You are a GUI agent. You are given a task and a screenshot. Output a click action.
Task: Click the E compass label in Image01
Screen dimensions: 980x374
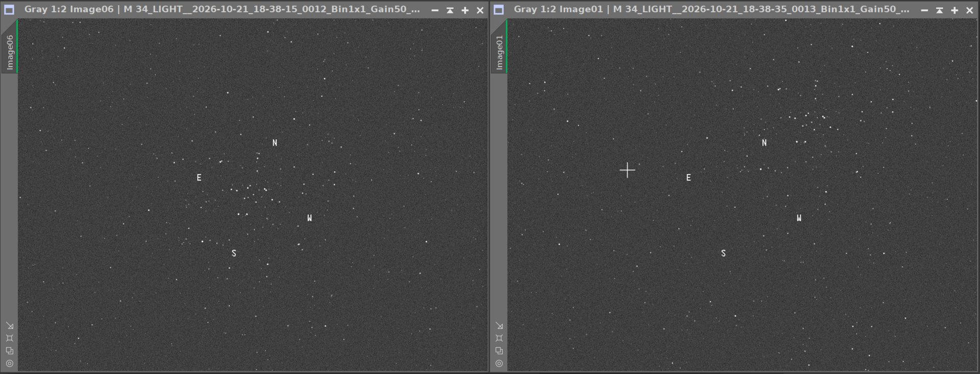click(x=689, y=178)
